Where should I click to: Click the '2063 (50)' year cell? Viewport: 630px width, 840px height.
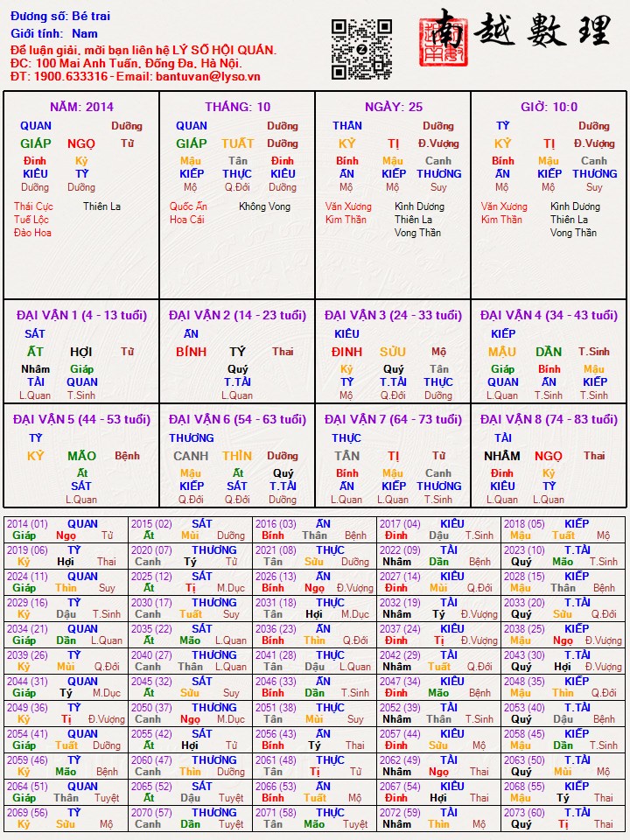click(x=563, y=766)
